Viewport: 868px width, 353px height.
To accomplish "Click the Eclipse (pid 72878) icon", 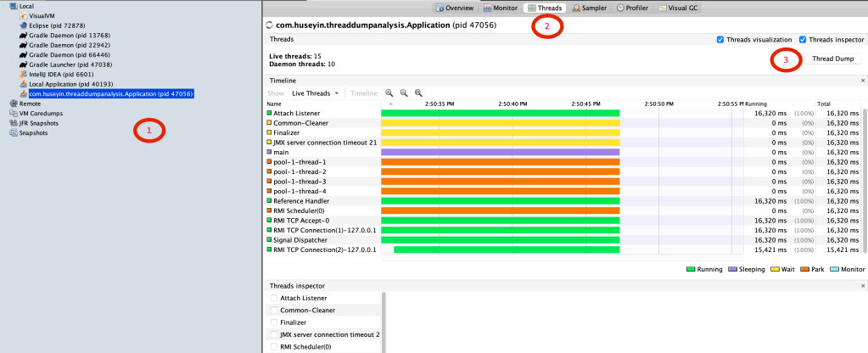I will click(x=23, y=26).
